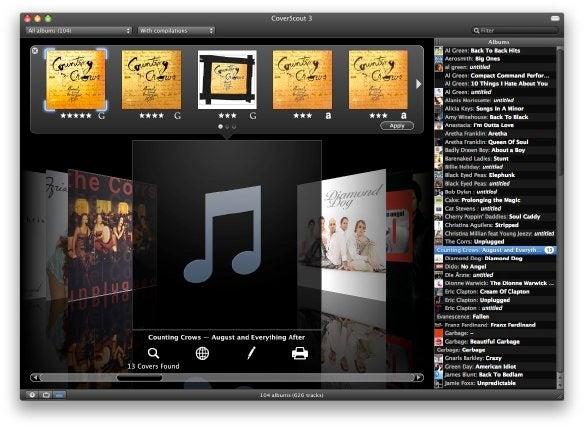Click Dido No Angel cover icon in list
The width and height of the screenshot is (584, 428).
tap(439, 267)
